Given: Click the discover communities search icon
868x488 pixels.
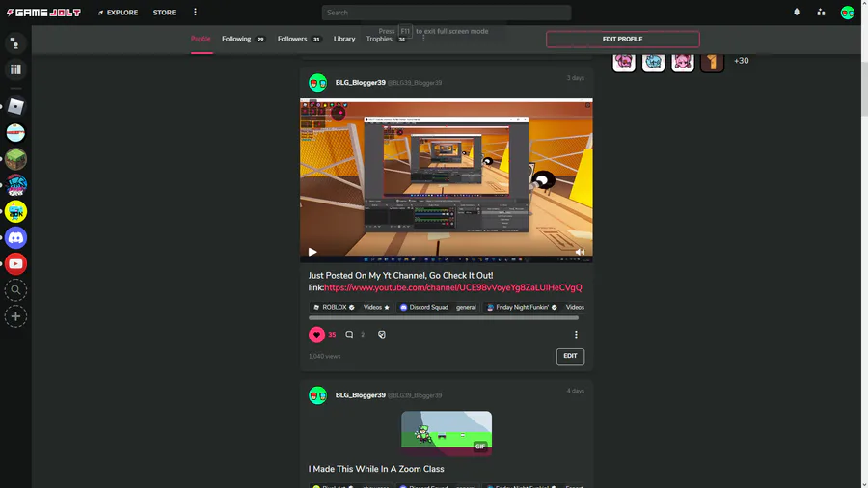Looking at the screenshot, I should (15, 290).
